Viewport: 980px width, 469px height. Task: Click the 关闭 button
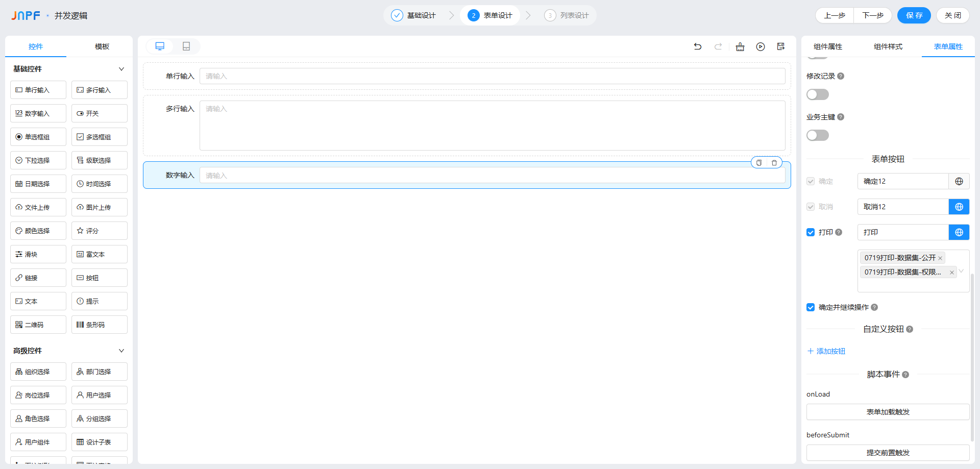[x=953, y=15]
